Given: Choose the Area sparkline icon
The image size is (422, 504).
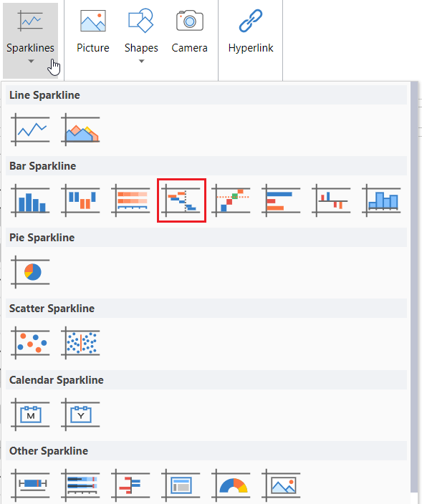Looking at the screenshot, I should [80, 130].
